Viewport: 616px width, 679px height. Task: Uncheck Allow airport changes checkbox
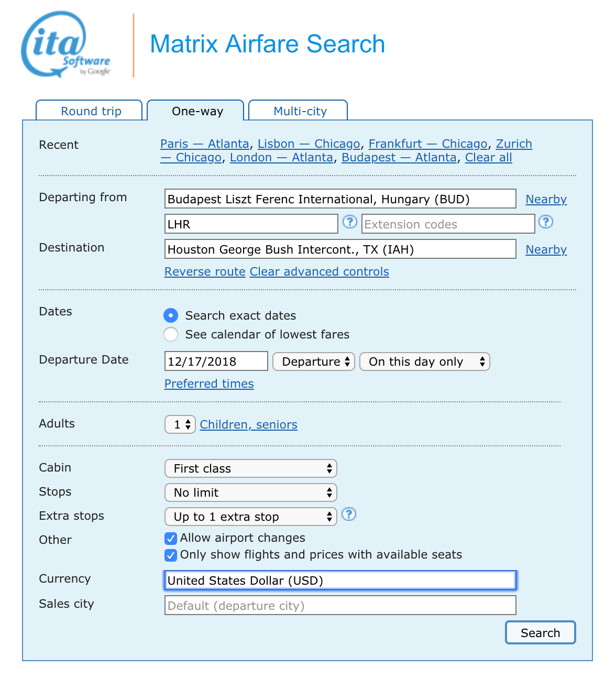[171, 539]
